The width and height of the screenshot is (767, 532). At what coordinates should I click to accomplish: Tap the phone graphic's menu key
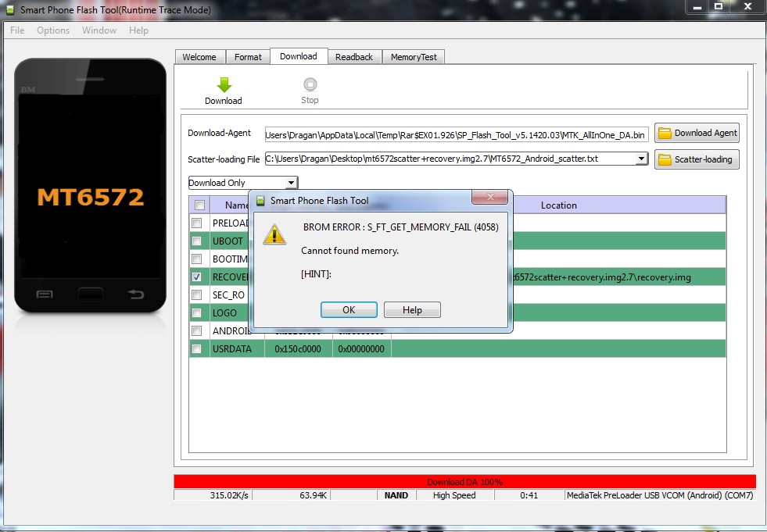pyautogui.click(x=45, y=295)
